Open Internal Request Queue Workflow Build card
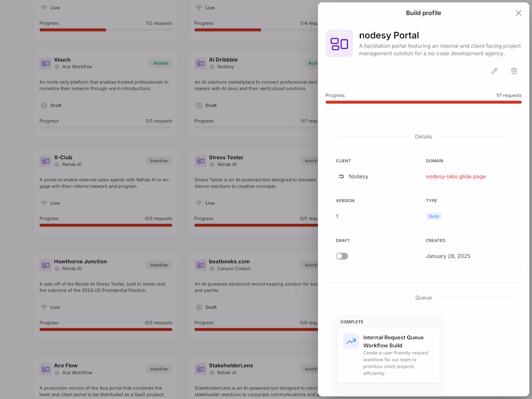 (388, 355)
